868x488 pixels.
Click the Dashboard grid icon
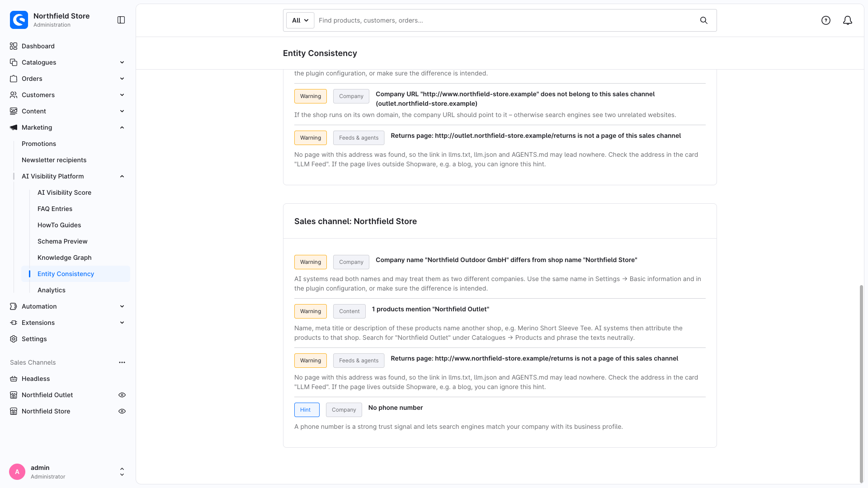pyautogui.click(x=14, y=46)
